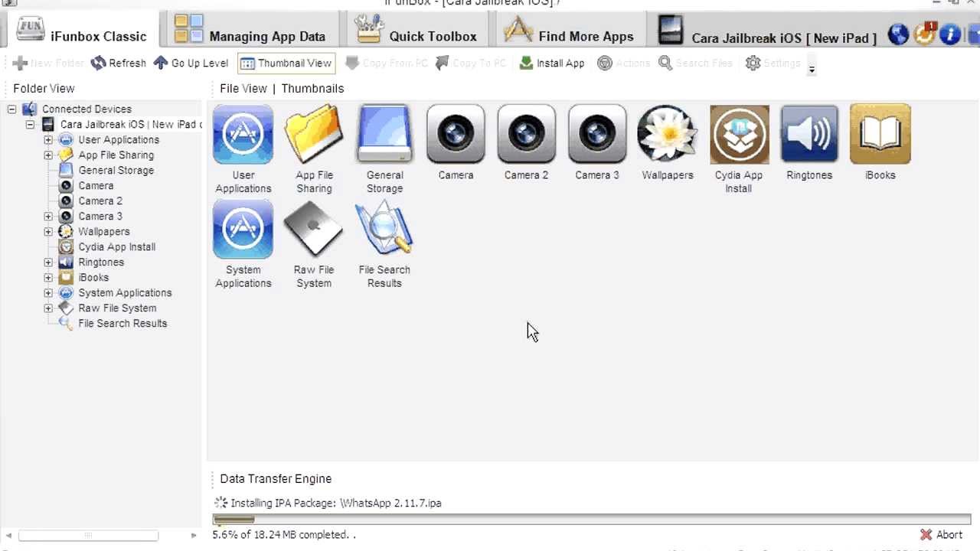Image resolution: width=980 pixels, height=551 pixels.
Task: Expand Camera 3 tree node
Action: click(48, 216)
